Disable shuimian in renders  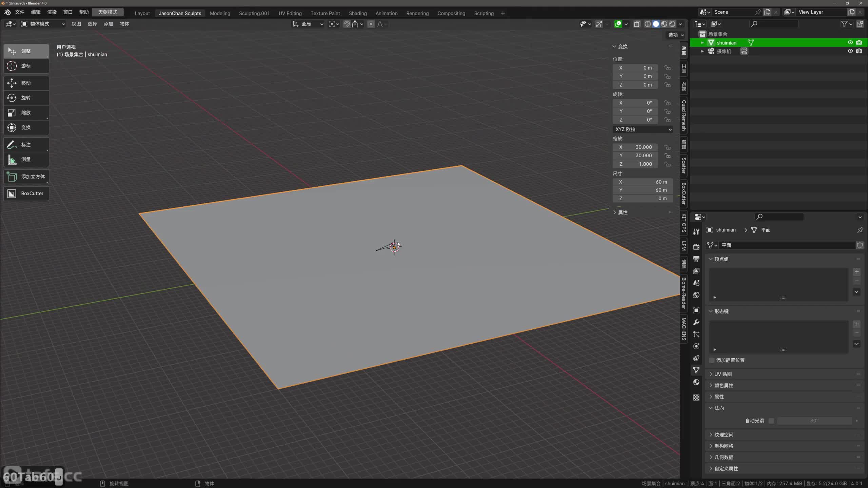point(859,42)
